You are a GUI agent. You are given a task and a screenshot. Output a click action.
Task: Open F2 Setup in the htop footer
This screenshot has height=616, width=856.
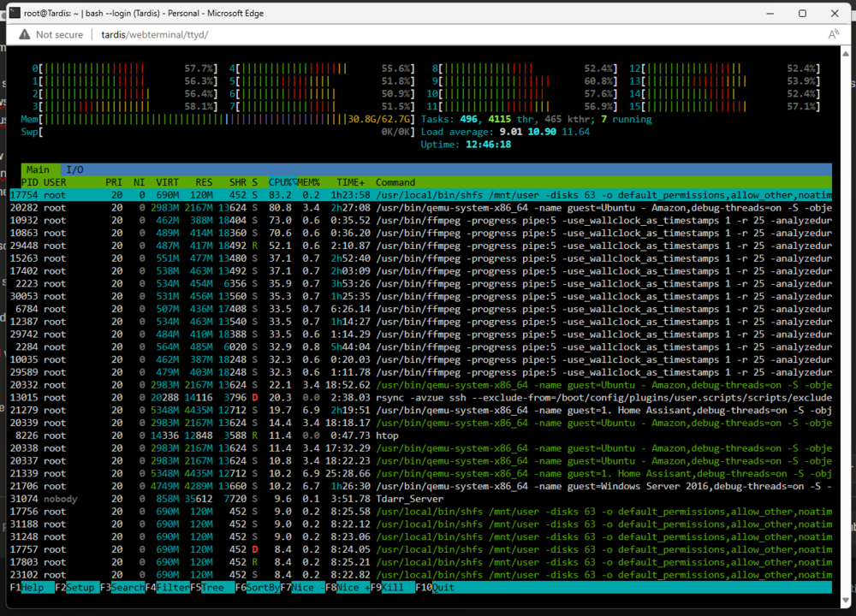pyautogui.click(x=77, y=588)
